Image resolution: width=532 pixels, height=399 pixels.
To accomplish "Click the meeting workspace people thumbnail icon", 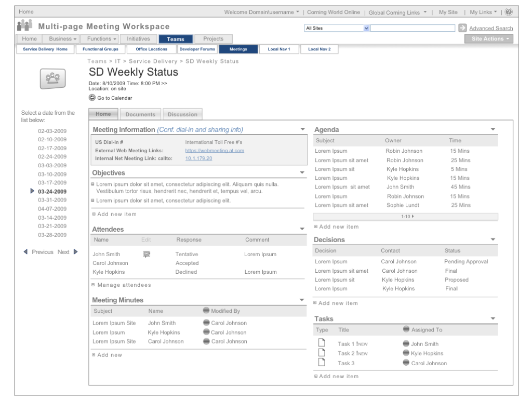I will (52, 78).
